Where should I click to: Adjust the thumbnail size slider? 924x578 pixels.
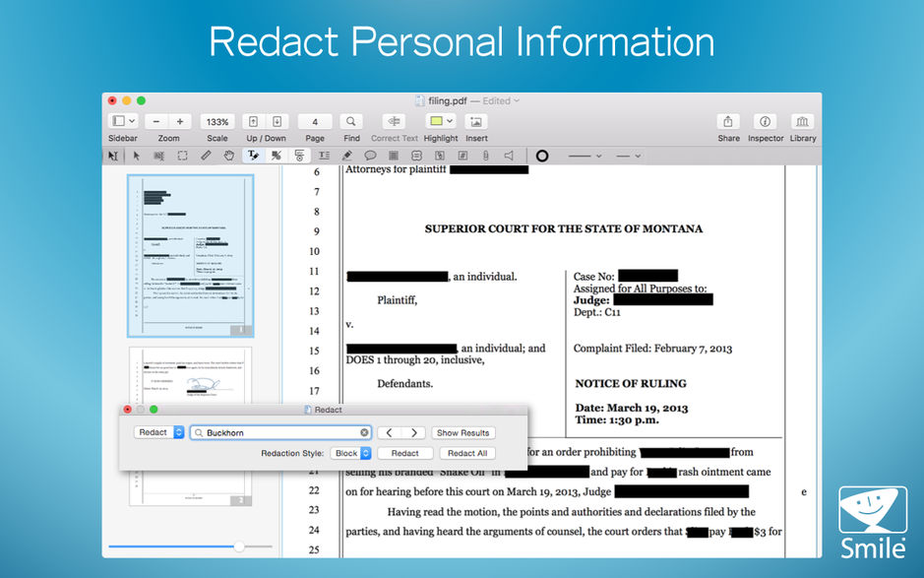click(x=239, y=546)
